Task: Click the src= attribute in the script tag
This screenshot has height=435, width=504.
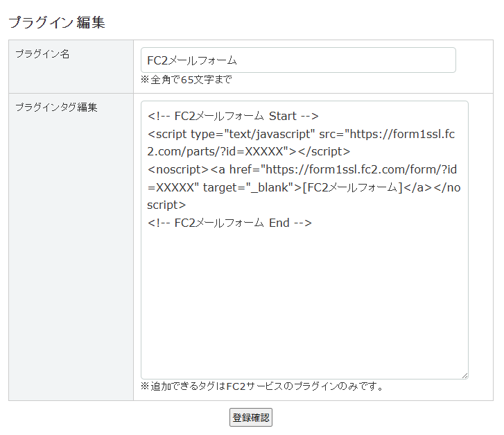Action: tap(331, 133)
